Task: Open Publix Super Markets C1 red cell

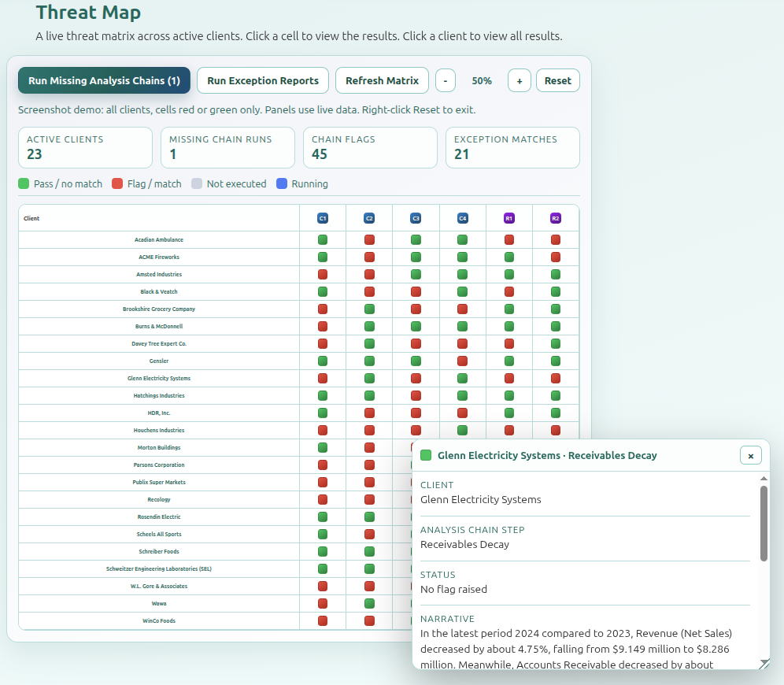Action: [x=323, y=483]
